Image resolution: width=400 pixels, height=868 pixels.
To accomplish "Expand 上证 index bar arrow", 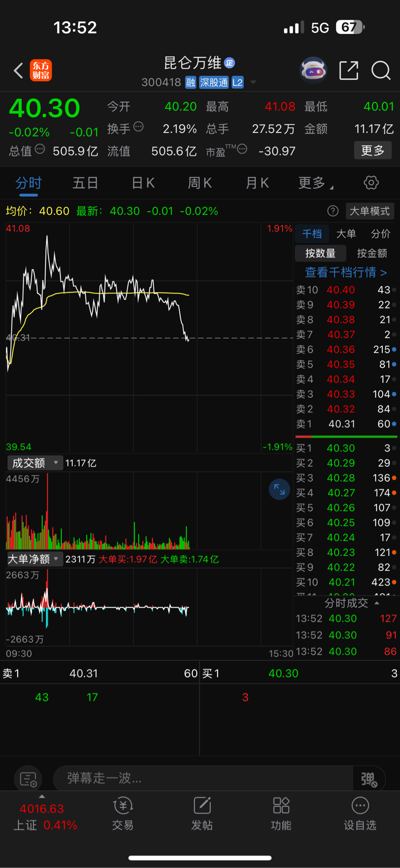I will pyautogui.click(x=42, y=797).
